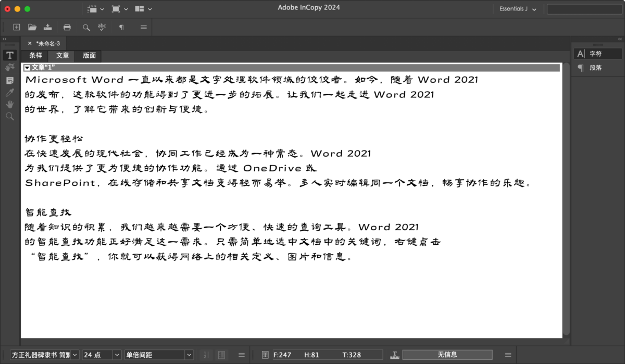This screenshot has width=625, height=364.
Task: Open the status bar right hamburger menu
Action: point(508,355)
